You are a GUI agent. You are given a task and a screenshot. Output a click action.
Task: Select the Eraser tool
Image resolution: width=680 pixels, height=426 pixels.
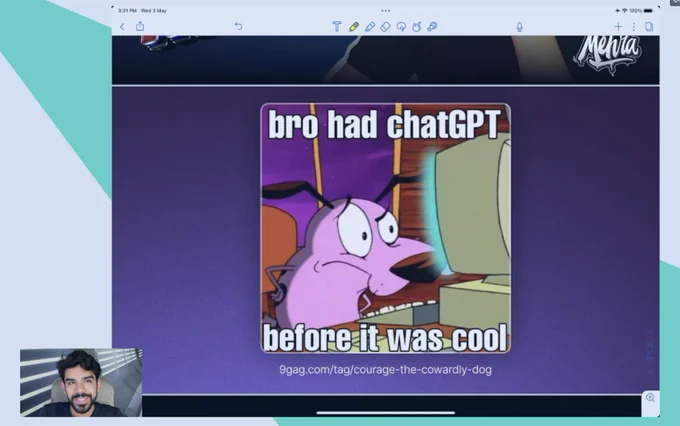coord(386,27)
